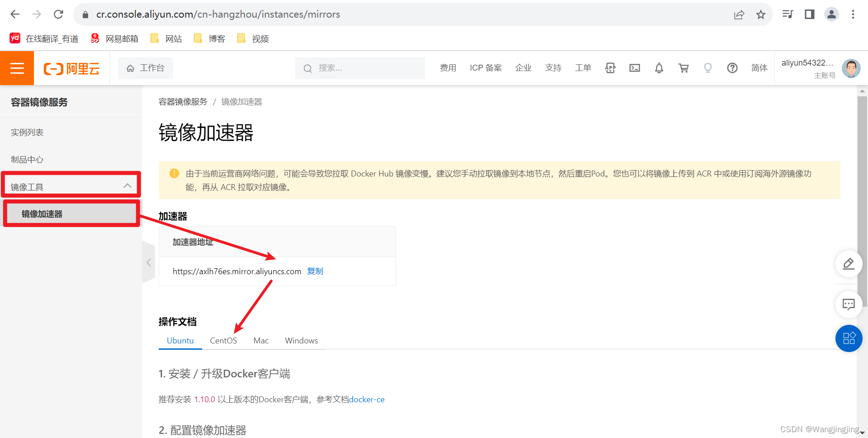The image size is (868, 438).
Task: Open bookmark 在线翻译_有道
Action: point(44,38)
